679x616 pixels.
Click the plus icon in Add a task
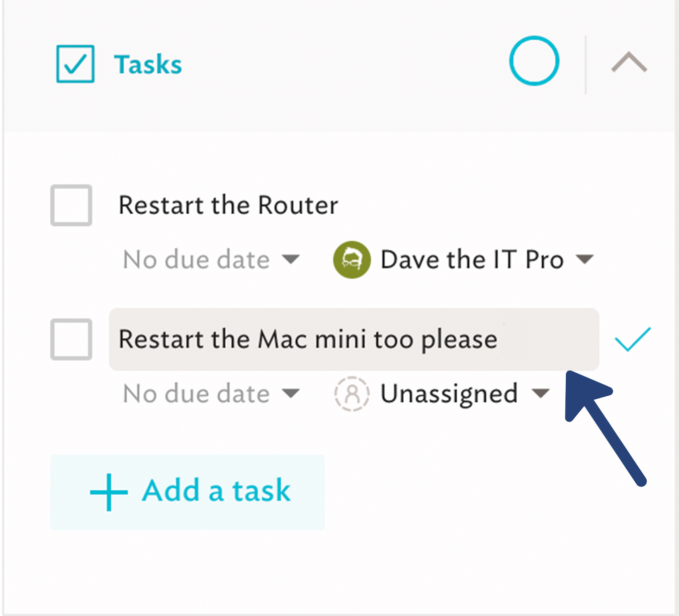point(109,492)
